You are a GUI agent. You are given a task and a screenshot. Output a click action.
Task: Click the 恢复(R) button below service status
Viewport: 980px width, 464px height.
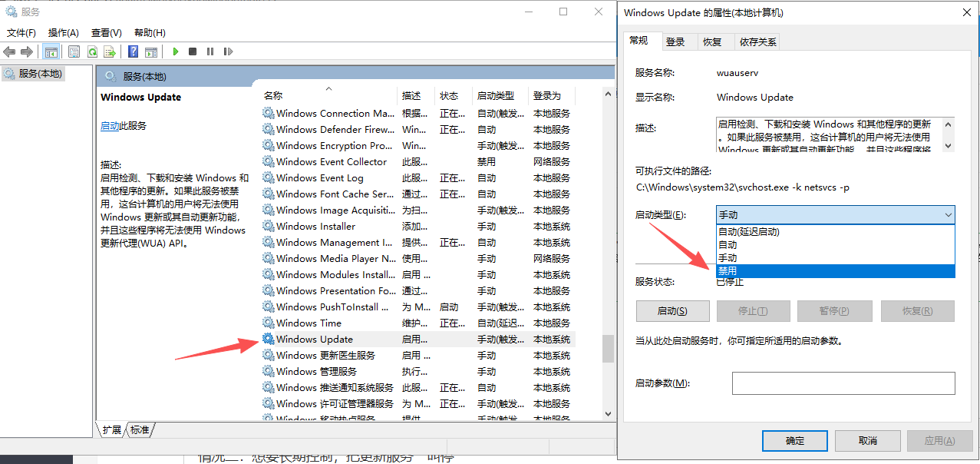click(918, 311)
